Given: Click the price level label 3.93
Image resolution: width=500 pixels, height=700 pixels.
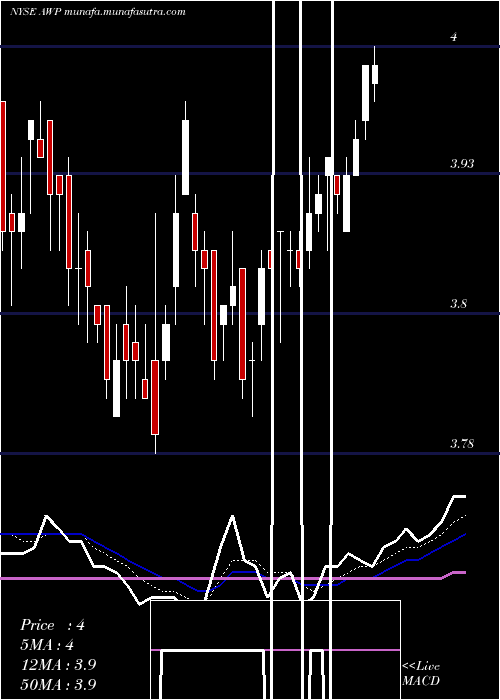Looking at the screenshot, I should tap(462, 164).
